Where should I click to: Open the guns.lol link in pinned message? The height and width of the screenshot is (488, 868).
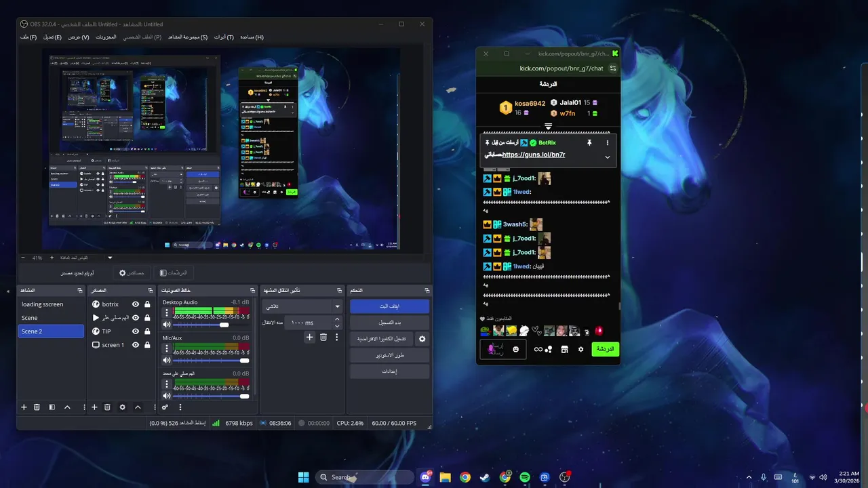[534, 155]
